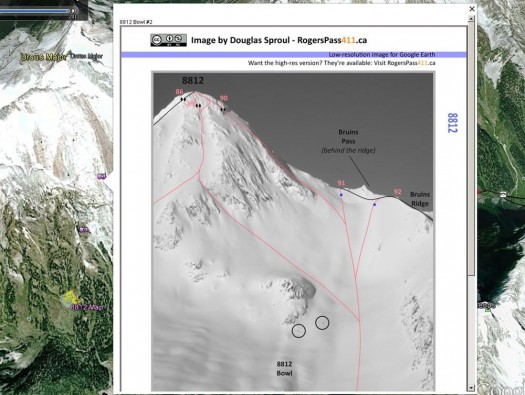Click the yellow 'Ursus Major' map label
The image size is (525, 395).
(44, 57)
